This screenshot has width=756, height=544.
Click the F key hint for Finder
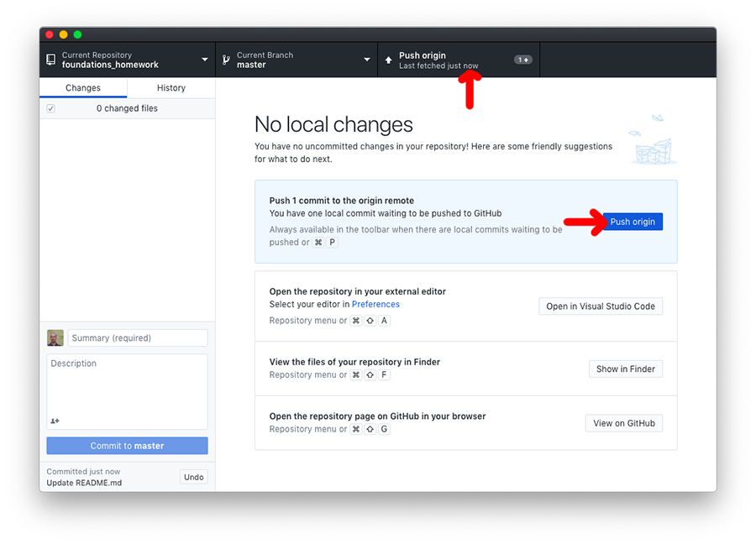click(x=384, y=375)
